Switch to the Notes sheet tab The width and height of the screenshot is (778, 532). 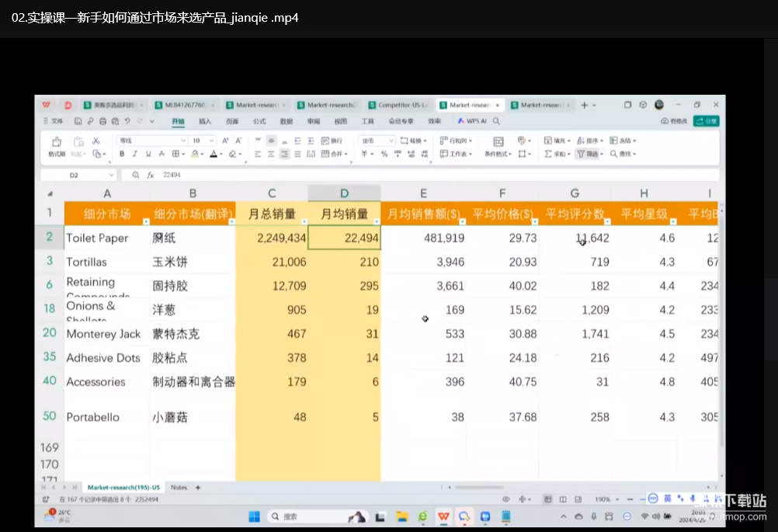[x=179, y=488]
